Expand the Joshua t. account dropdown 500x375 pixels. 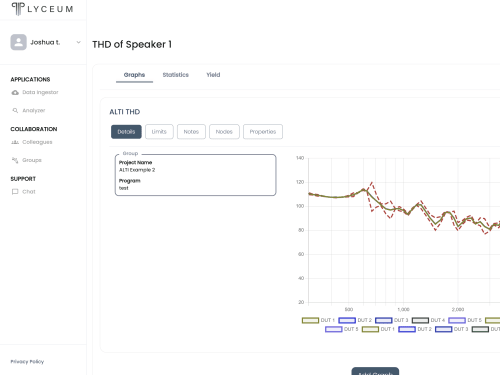[78, 42]
